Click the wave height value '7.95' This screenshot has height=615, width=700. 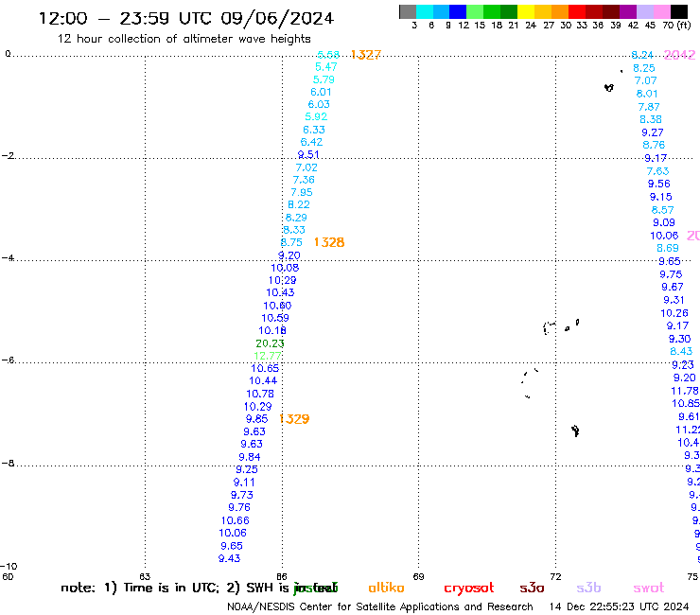click(x=302, y=192)
